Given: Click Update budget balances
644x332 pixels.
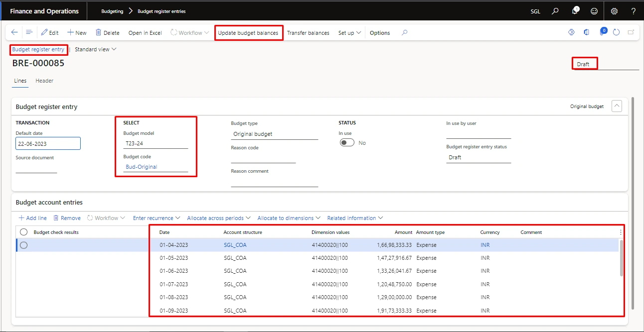Looking at the screenshot, I should (248, 33).
